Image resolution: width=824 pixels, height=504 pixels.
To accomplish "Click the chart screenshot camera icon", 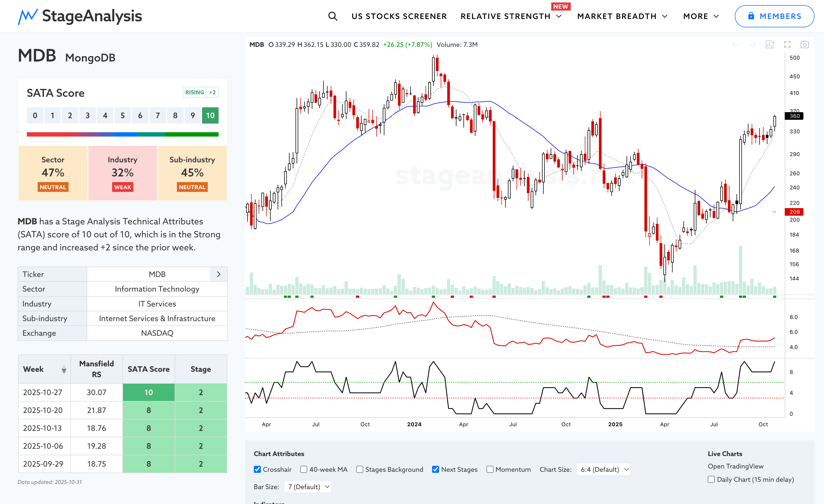I will 804,44.
